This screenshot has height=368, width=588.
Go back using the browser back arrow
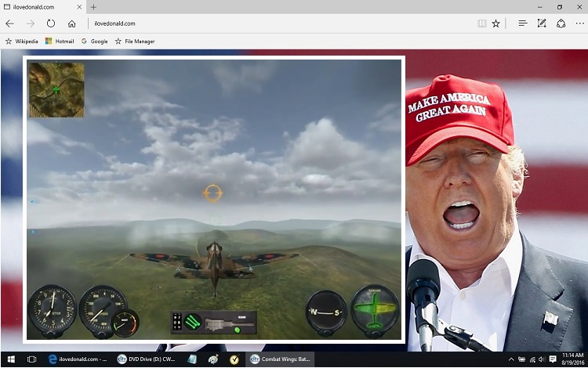point(9,23)
